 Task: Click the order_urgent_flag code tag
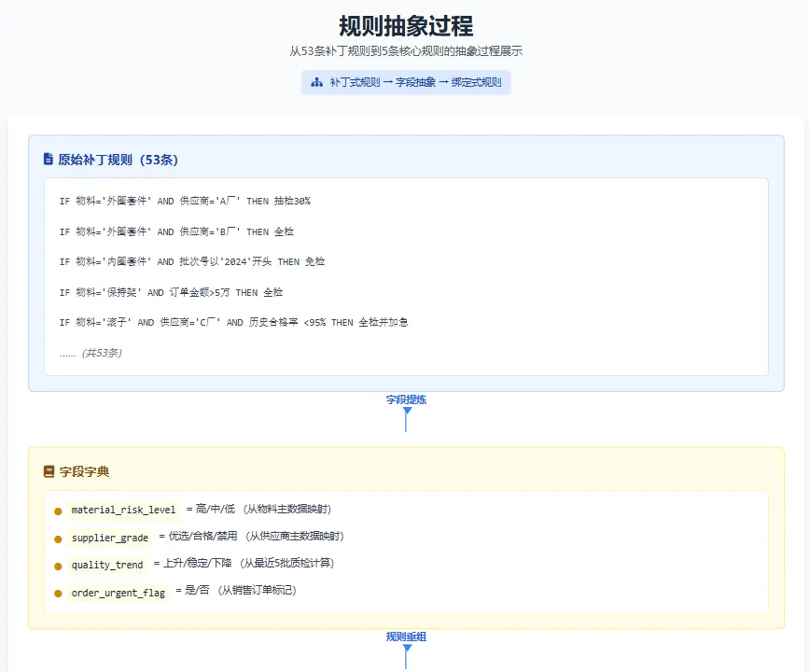pyautogui.click(x=119, y=593)
